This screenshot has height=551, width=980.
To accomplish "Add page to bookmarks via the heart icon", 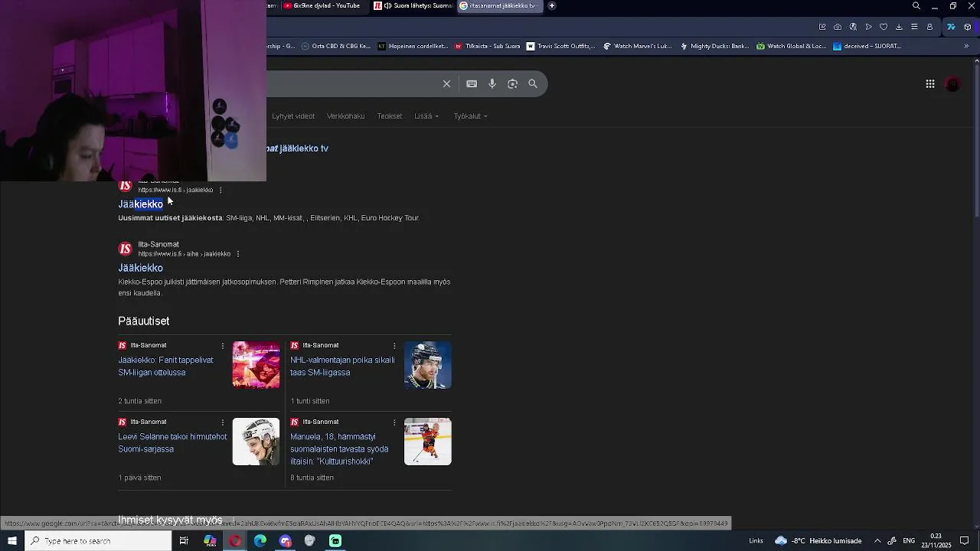I will pyautogui.click(x=884, y=27).
